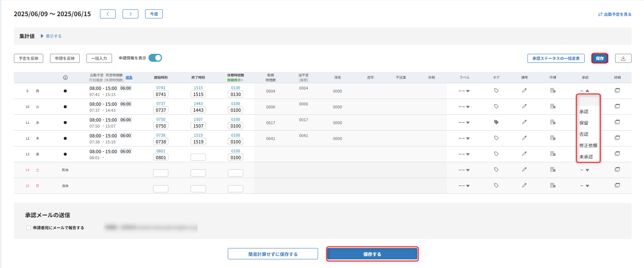The width and height of the screenshot is (644, 268).
Task: Select 承認 in approval menu
Action: pos(588,112)
